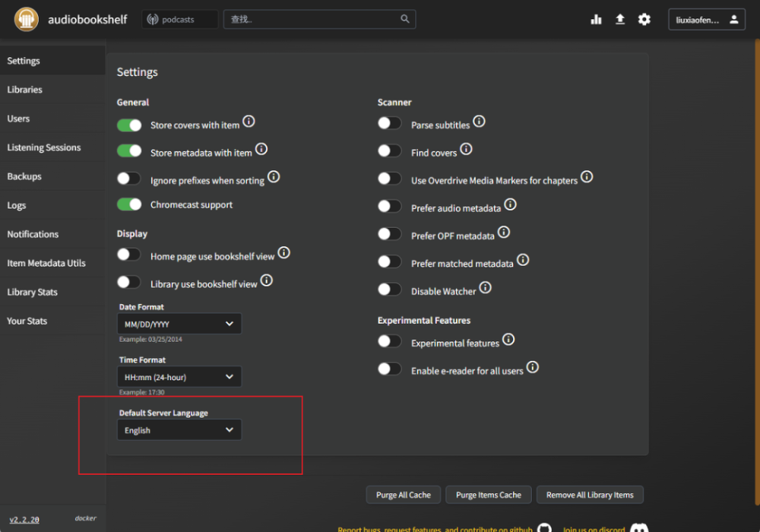Click Remove All Library Items button
The image size is (760, 532).
(x=590, y=495)
